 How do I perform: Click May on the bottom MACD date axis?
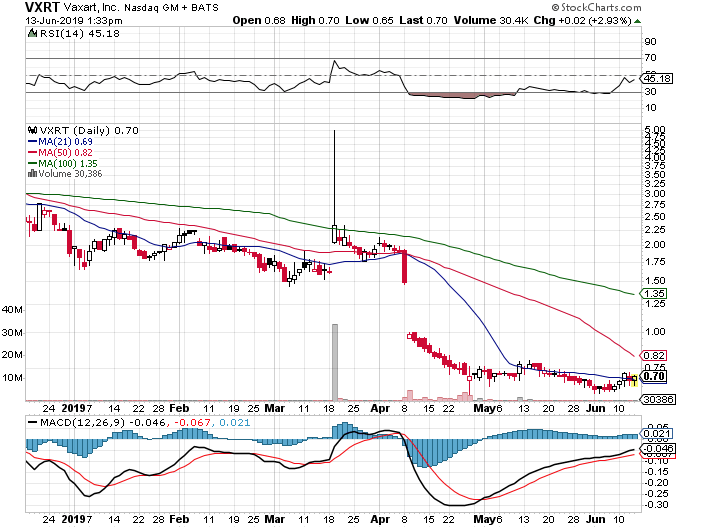click(x=484, y=520)
